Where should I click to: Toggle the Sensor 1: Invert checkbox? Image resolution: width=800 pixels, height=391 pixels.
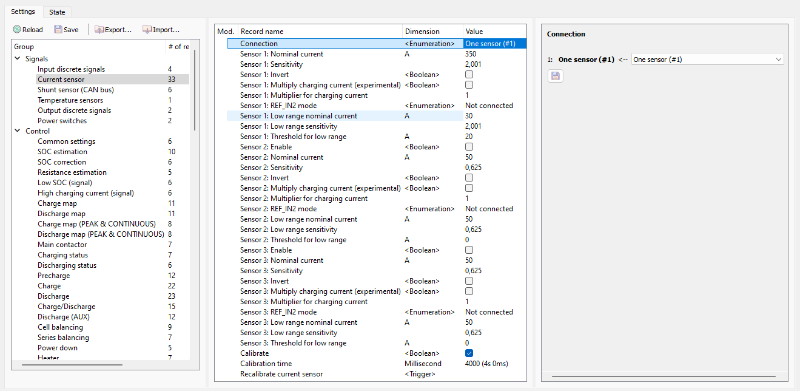click(469, 75)
